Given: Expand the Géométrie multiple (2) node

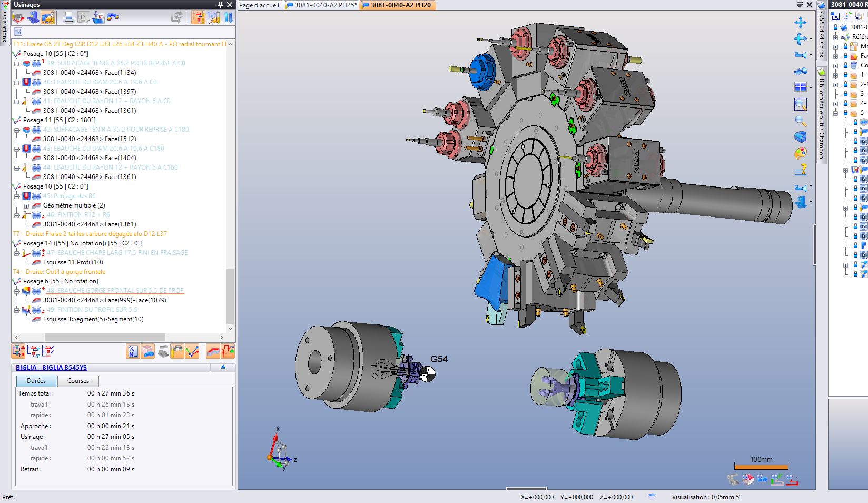Looking at the screenshot, I should pyautogui.click(x=26, y=205).
